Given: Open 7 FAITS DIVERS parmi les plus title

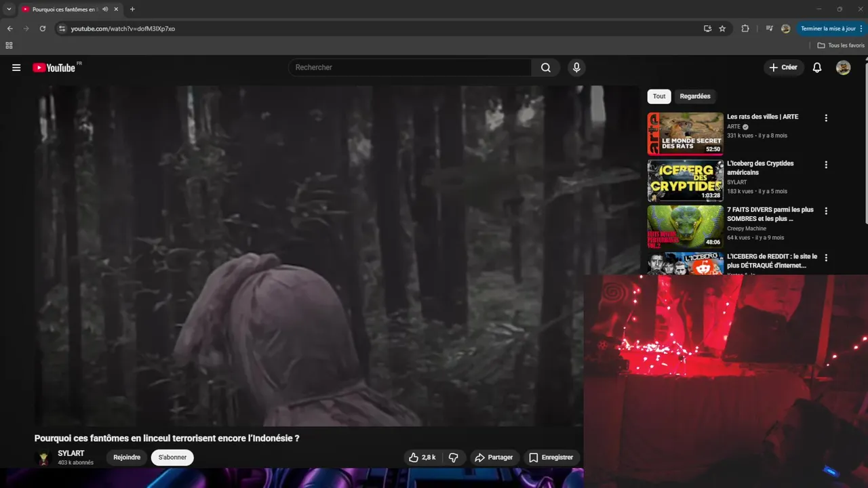Looking at the screenshot, I should point(770,214).
